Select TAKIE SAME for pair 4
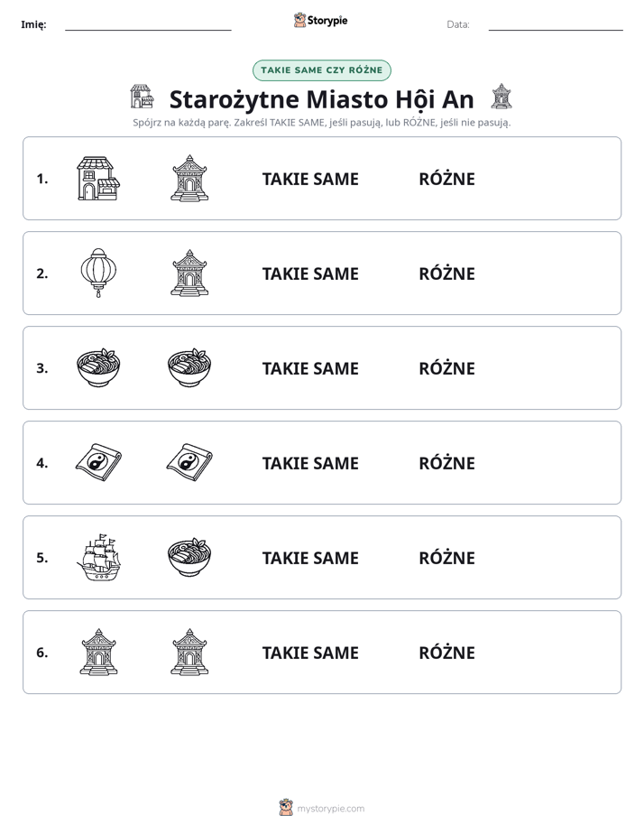This screenshot has width=644, height=834. pos(310,463)
